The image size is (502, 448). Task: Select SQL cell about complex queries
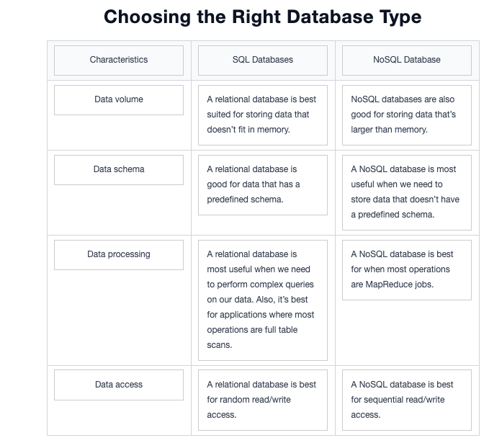click(263, 300)
